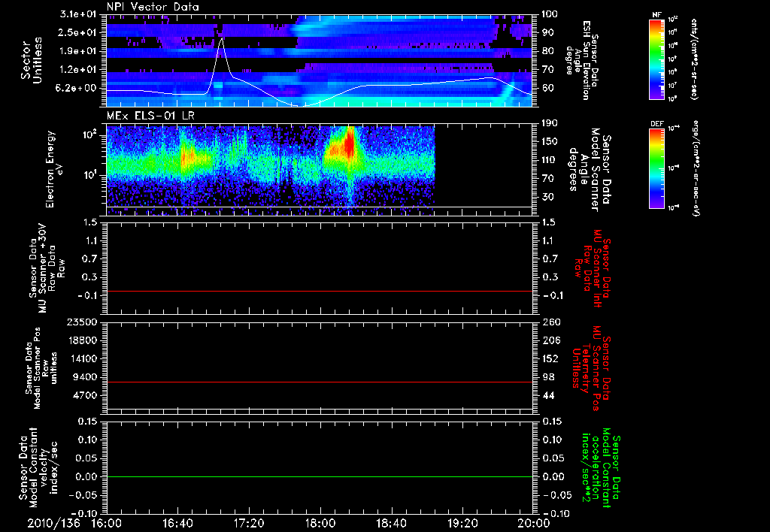This screenshot has width=770, height=532.
Task: Click the '44' telemetry axis tick
Action: (x=547, y=395)
